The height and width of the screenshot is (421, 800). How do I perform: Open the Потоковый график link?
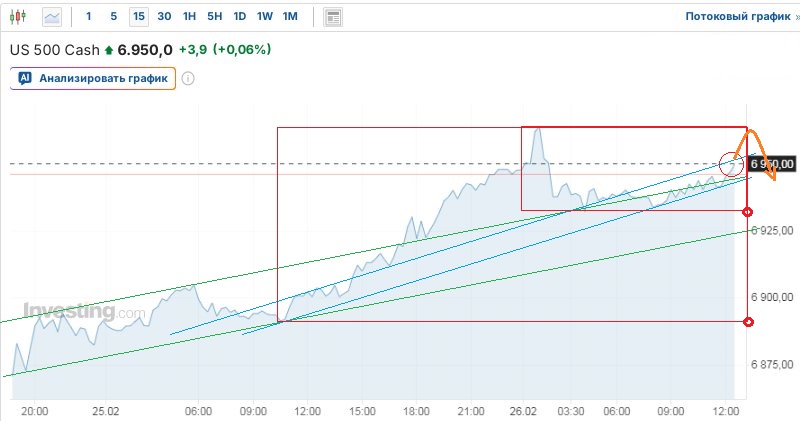click(735, 17)
